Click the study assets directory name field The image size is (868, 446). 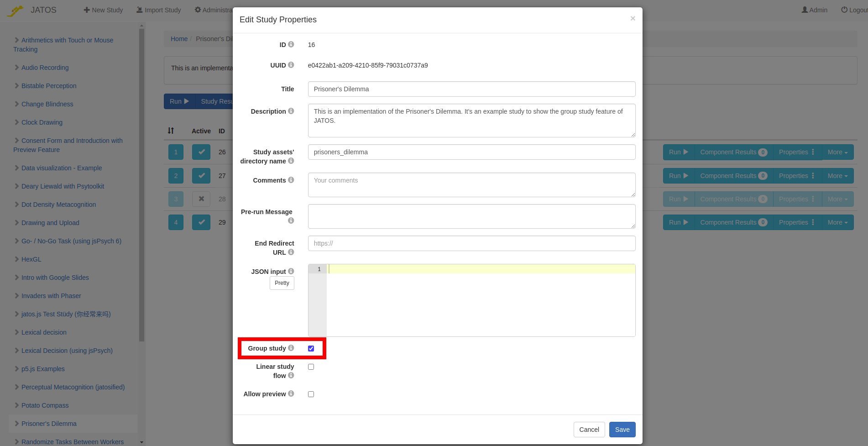click(x=471, y=152)
